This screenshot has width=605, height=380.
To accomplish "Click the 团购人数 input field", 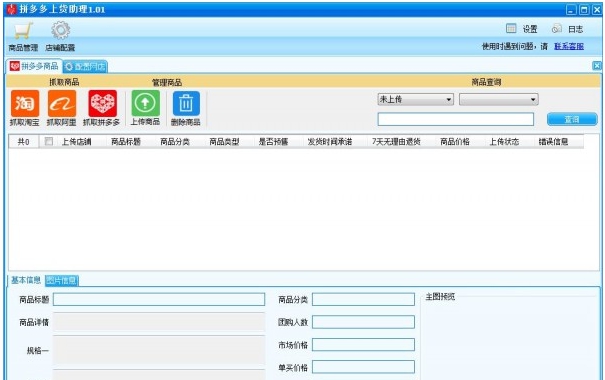I will point(363,322).
